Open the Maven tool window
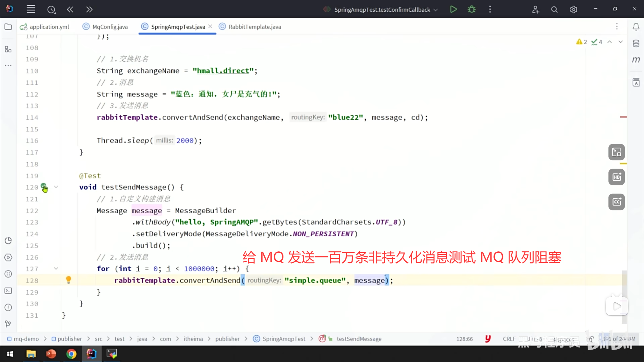The height and width of the screenshot is (362, 644). click(x=636, y=60)
